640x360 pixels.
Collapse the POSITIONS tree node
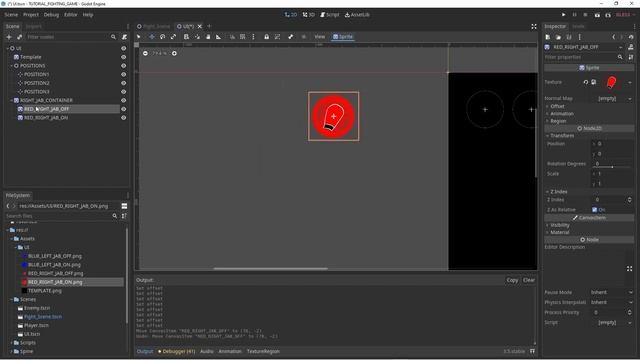click(x=11, y=66)
